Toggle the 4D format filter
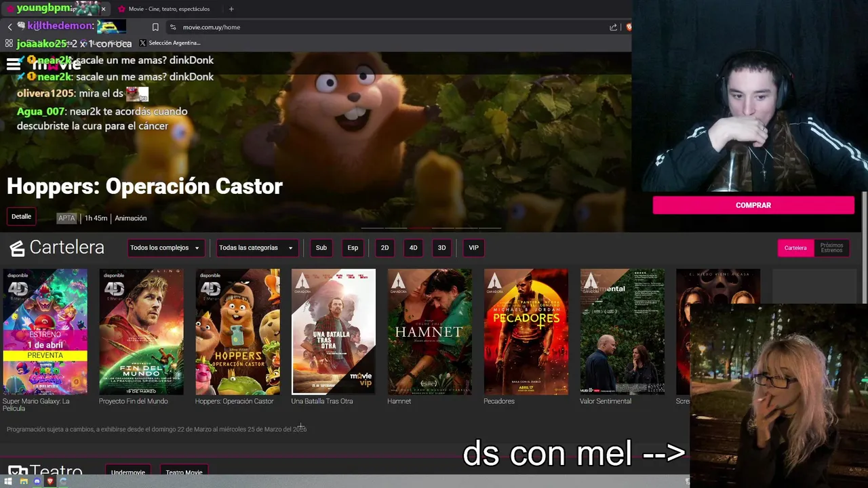This screenshot has width=868, height=488. [x=413, y=248]
